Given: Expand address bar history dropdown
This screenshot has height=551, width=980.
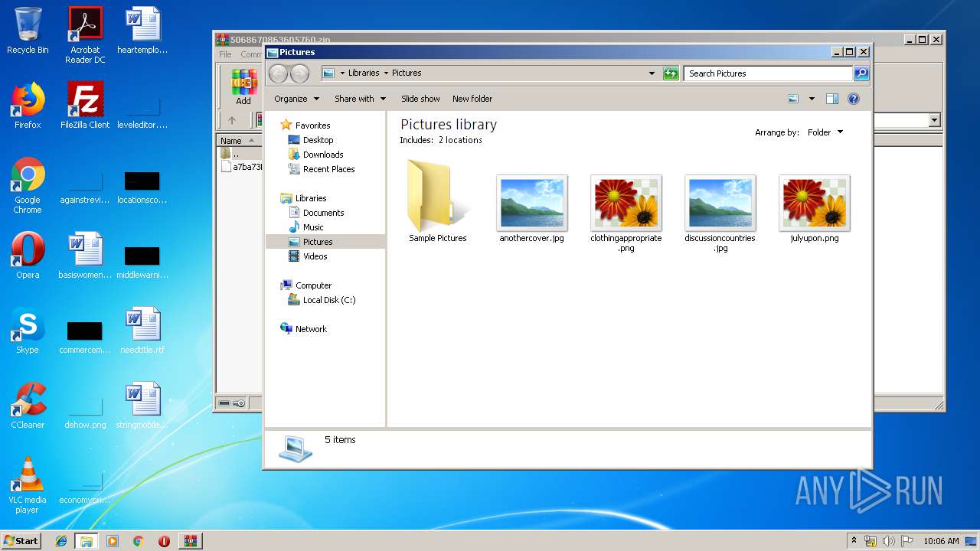Looking at the screenshot, I should click(652, 73).
